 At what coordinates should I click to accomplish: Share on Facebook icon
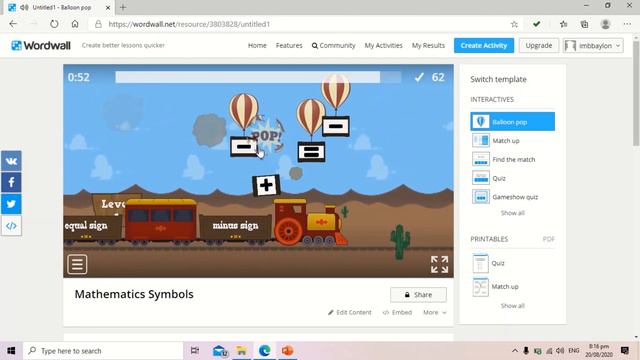[x=11, y=182]
